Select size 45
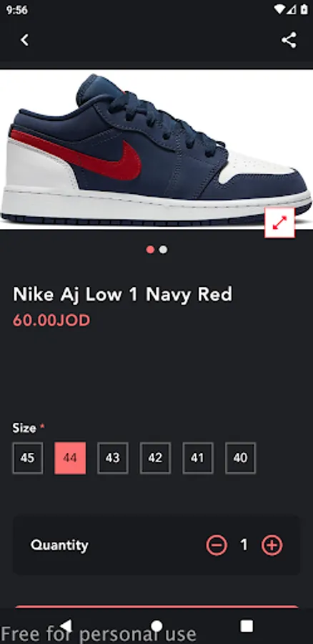 (x=27, y=458)
